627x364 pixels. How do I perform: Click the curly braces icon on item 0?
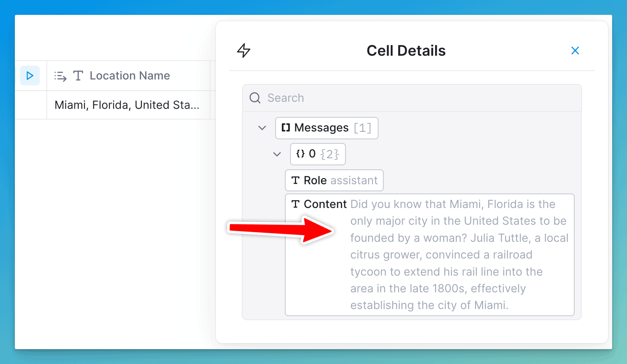pos(300,154)
